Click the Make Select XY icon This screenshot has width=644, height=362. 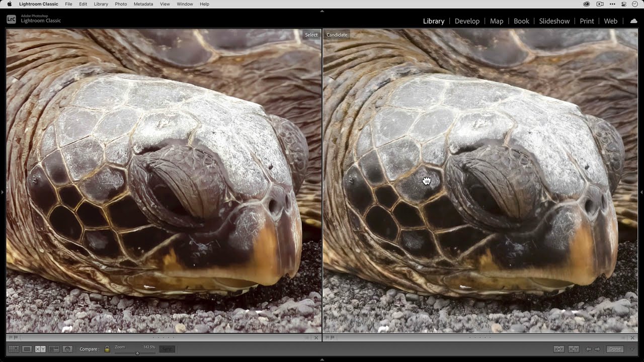(x=574, y=349)
